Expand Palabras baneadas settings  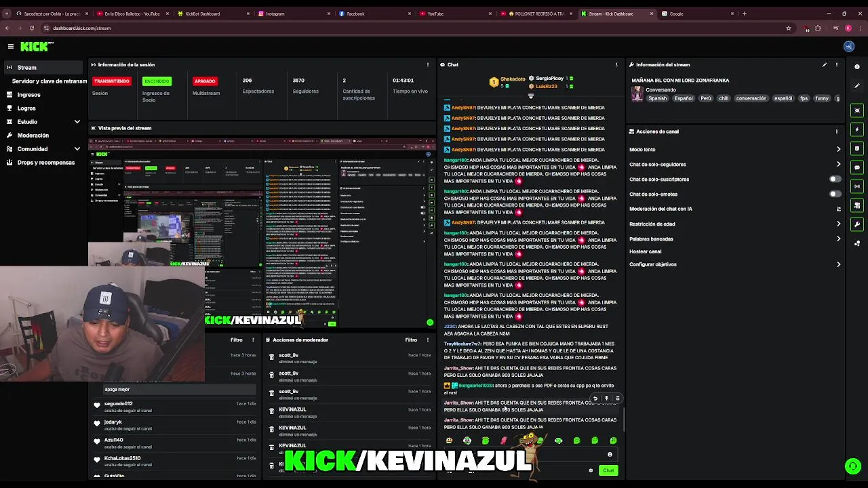point(838,239)
